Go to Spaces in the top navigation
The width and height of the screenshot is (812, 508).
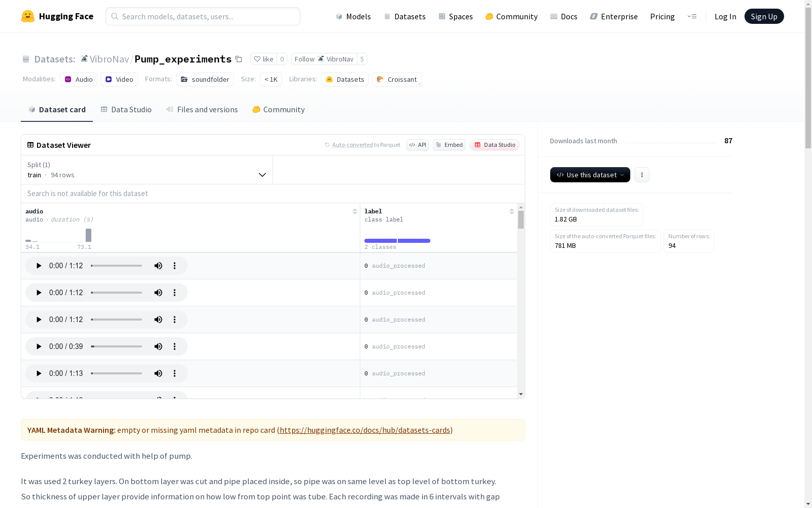[456, 16]
